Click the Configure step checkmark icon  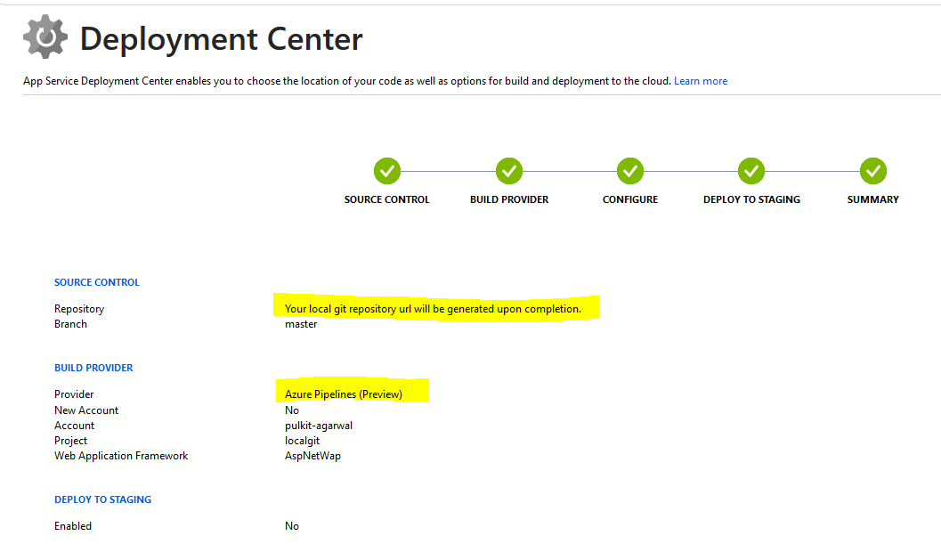tap(629, 171)
